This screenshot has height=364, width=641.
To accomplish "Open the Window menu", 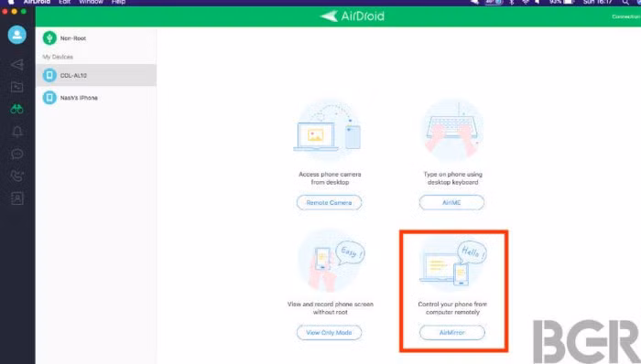I will [x=91, y=2].
